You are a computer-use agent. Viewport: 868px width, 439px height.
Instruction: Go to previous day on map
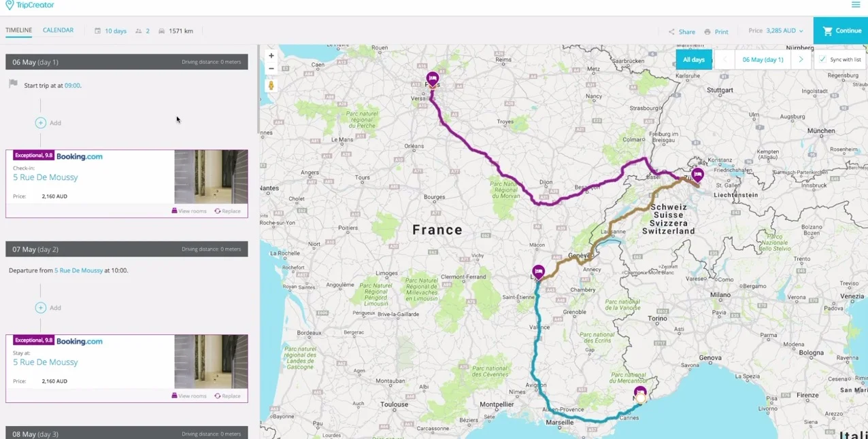tap(725, 60)
